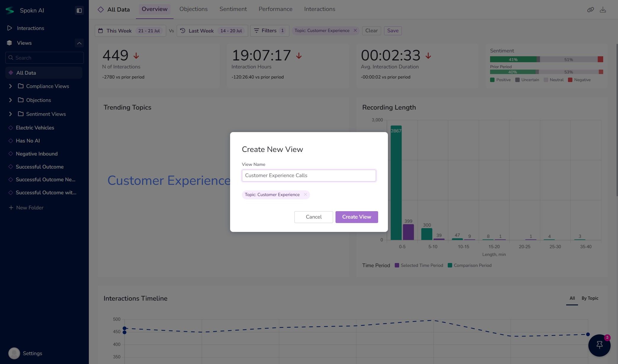Viewport: 618px width, 364px height.
Task: Expand the Compliance Views folder
Action: point(11,86)
